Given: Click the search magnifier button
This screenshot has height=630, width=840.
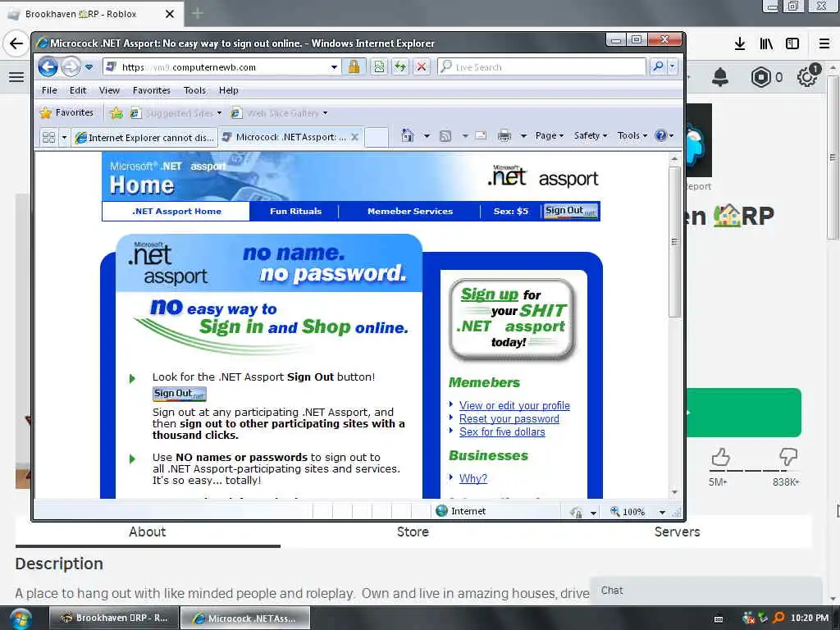Looking at the screenshot, I should point(657,66).
